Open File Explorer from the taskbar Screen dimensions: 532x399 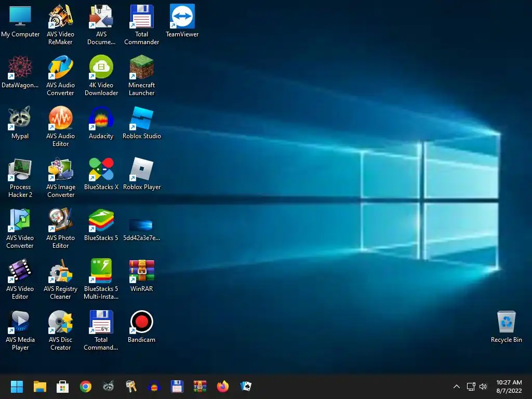click(x=39, y=387)
